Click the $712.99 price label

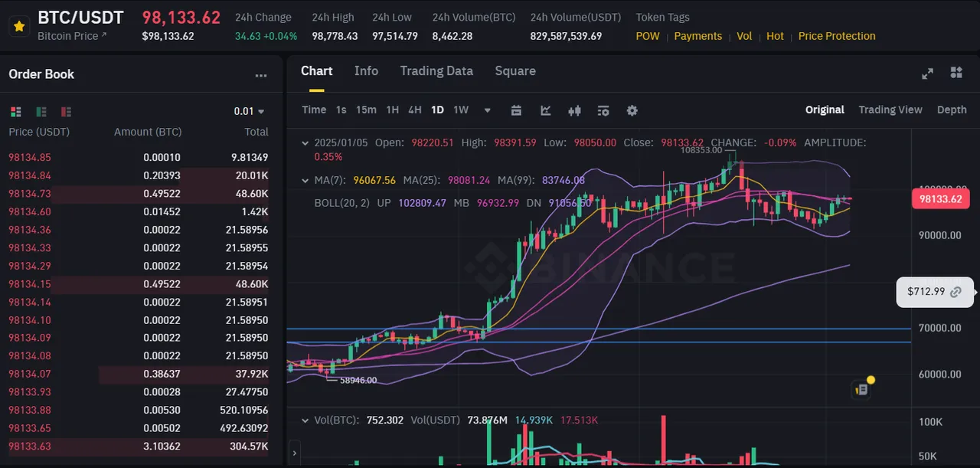point(926,292)
